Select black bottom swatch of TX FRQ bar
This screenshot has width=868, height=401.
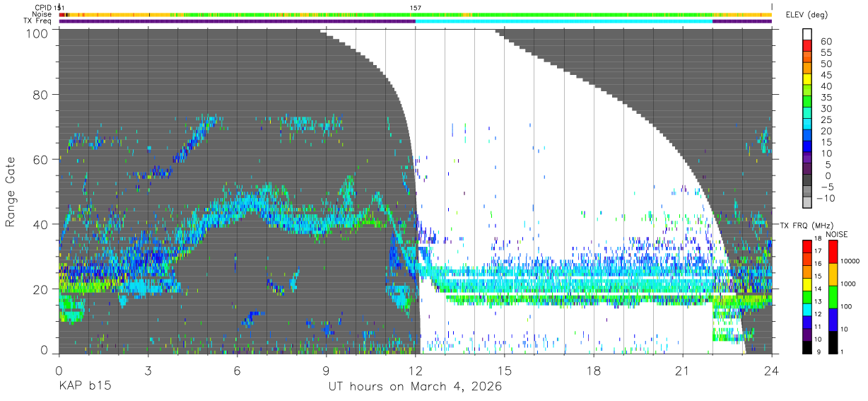coord(807,347)
